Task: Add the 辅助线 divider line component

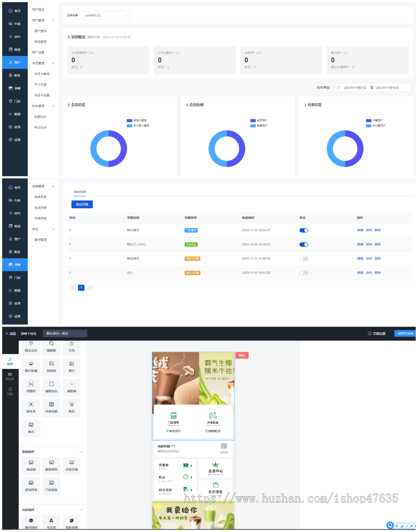Action: [x=72, y=388]
